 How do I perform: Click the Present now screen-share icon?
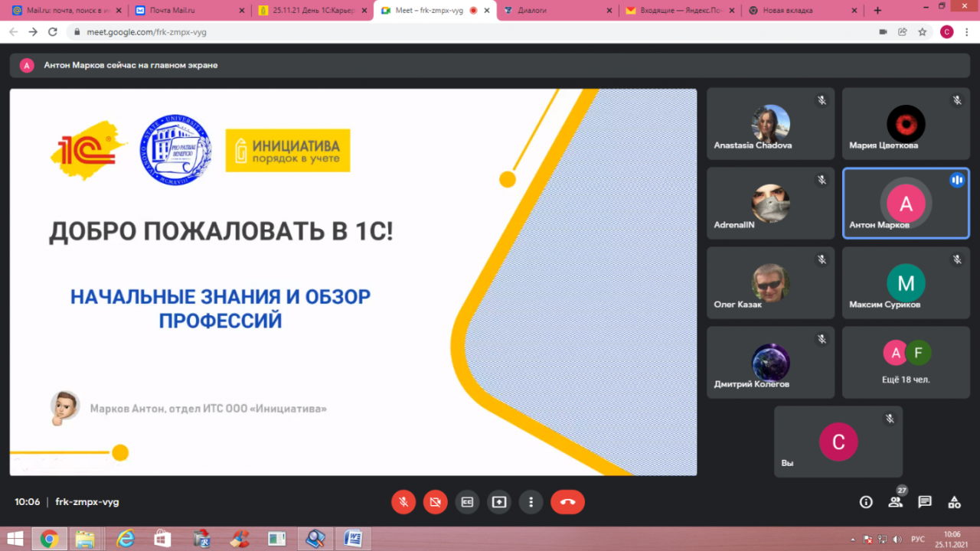point(499,502)
